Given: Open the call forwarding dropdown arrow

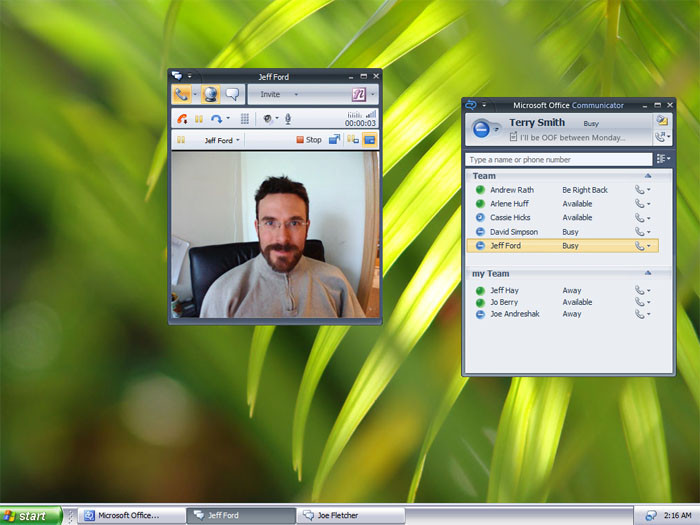Looking at the screenshot, I should (x=668, y=137).
